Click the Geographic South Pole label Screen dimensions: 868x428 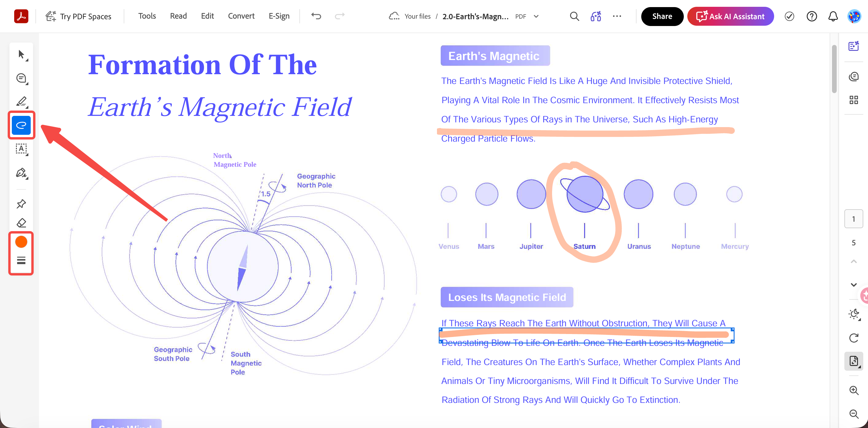[x=173, y=354]
